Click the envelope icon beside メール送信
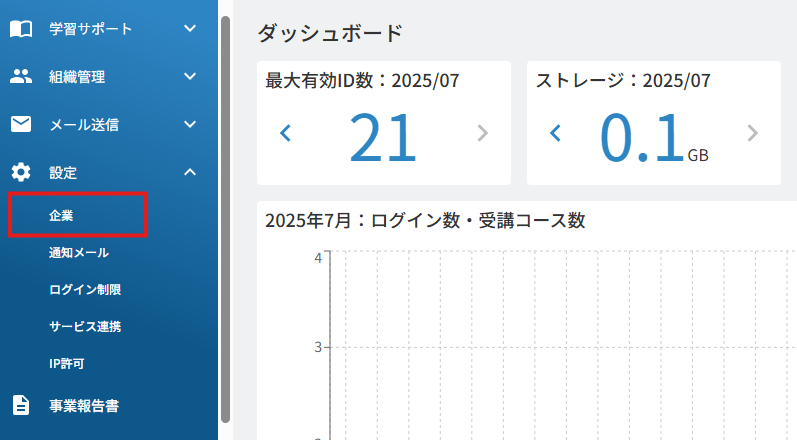This screenshot has height=440, width=797. [x=21, y=124]
